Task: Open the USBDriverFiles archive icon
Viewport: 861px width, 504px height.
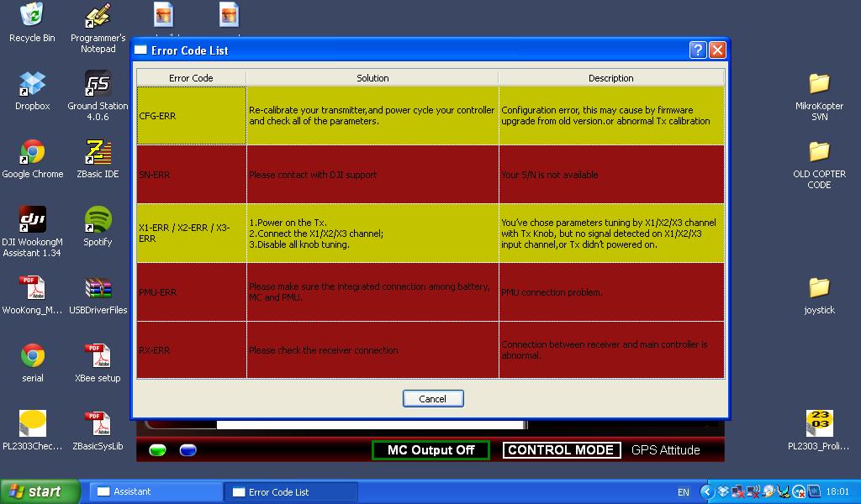Action: [x=98, y=289]
